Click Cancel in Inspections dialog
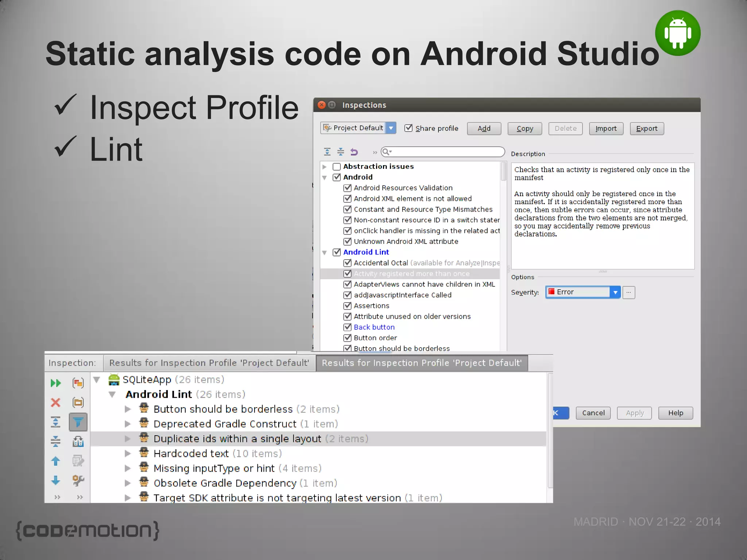The image size is (747, 560). click(x=593, y=413)
